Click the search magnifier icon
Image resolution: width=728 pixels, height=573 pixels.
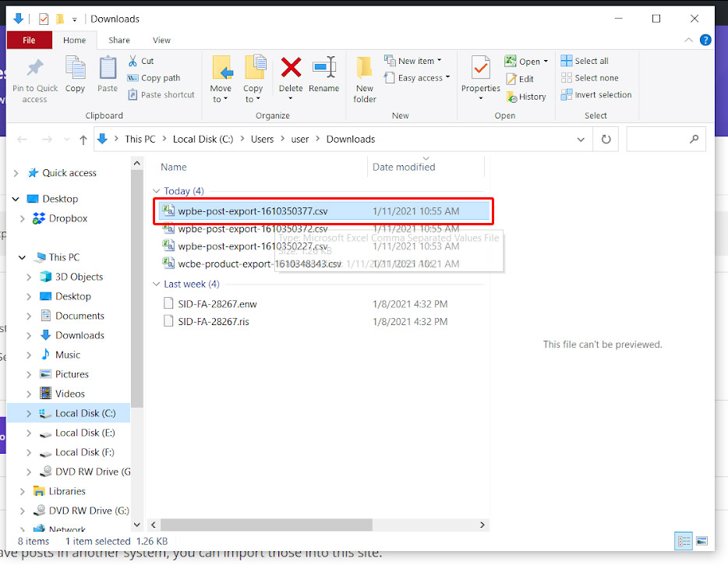pos(694,139)
